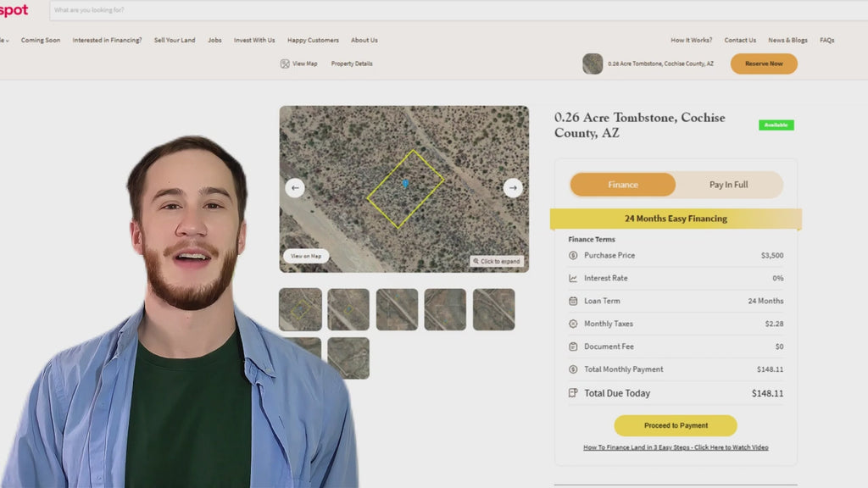The image size is (868, 488).
Task: Click the Loan Term calendar icon
Action: 574,301
